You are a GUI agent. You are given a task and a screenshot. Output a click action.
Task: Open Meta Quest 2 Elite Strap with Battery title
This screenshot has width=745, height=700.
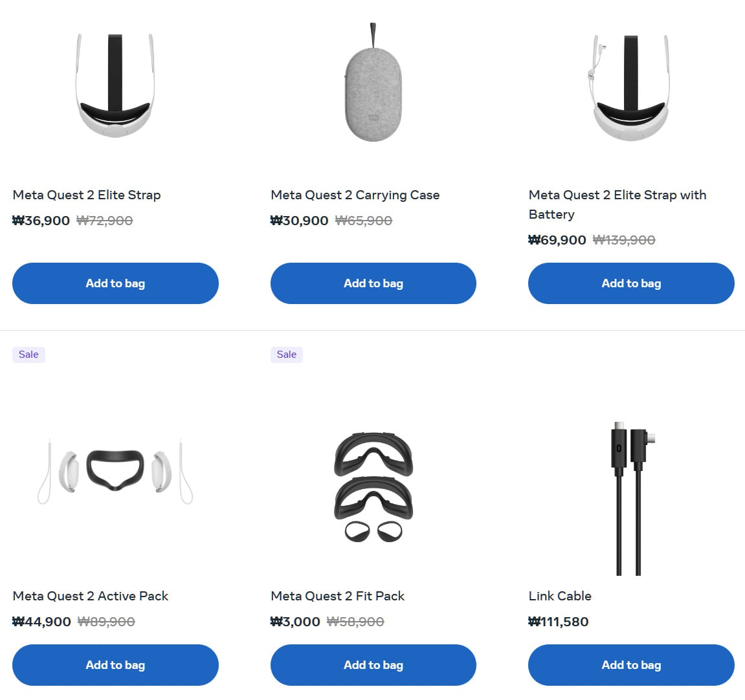[617, 204]
